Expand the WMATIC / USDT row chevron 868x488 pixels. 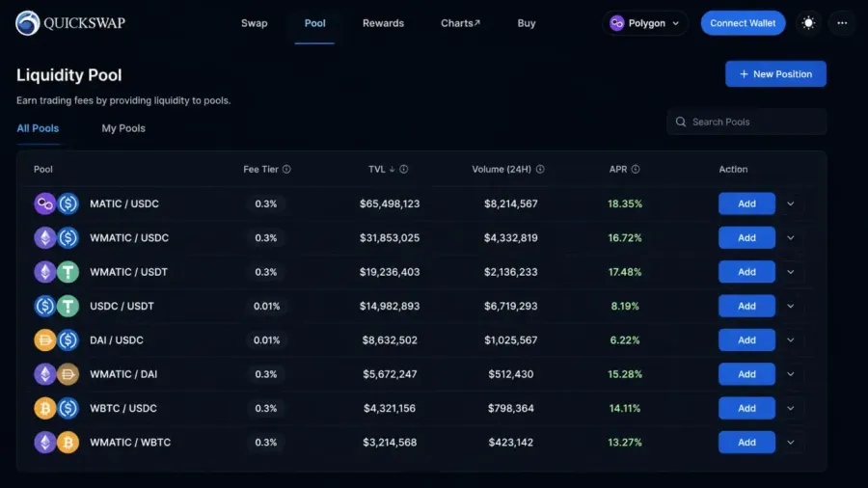point(791,272)
